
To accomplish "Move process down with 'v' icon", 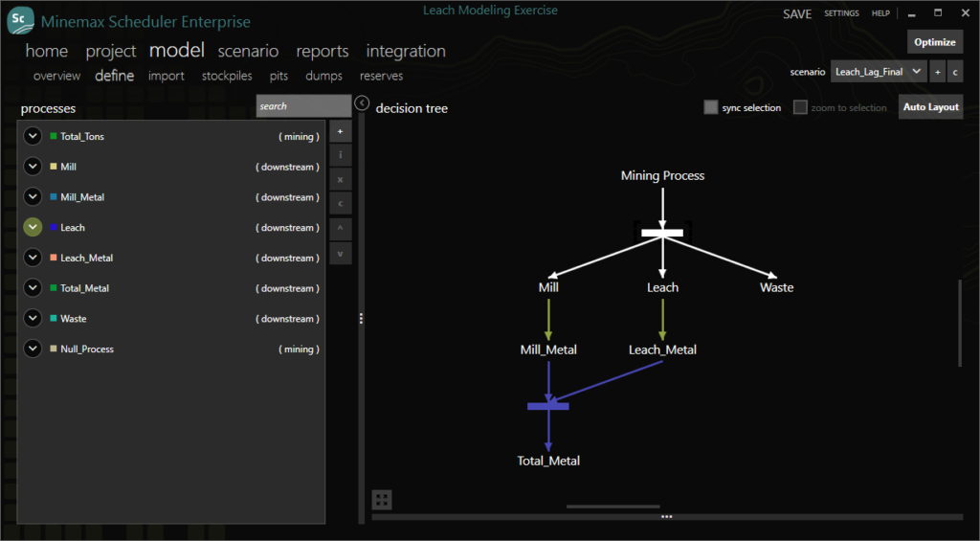I will 340,254.
